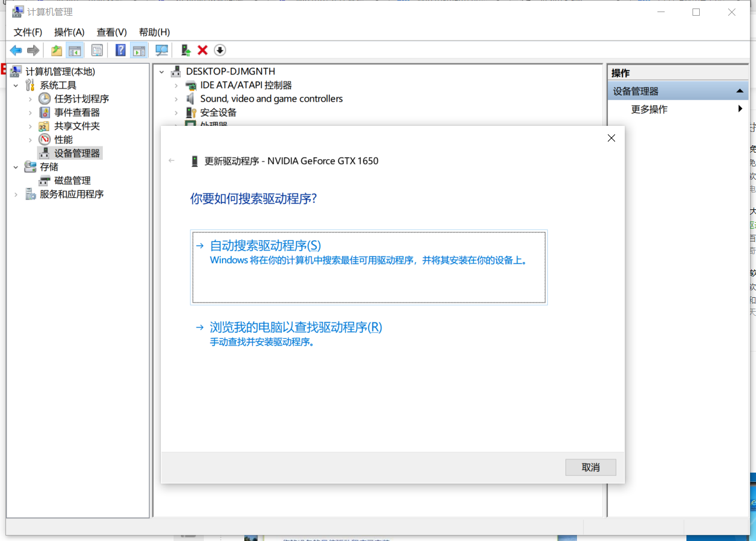Expand the IDE ATA/ATAPI 控制器 category
The height and width of the screenshot is (541, 756).
[x=176, y=85]
